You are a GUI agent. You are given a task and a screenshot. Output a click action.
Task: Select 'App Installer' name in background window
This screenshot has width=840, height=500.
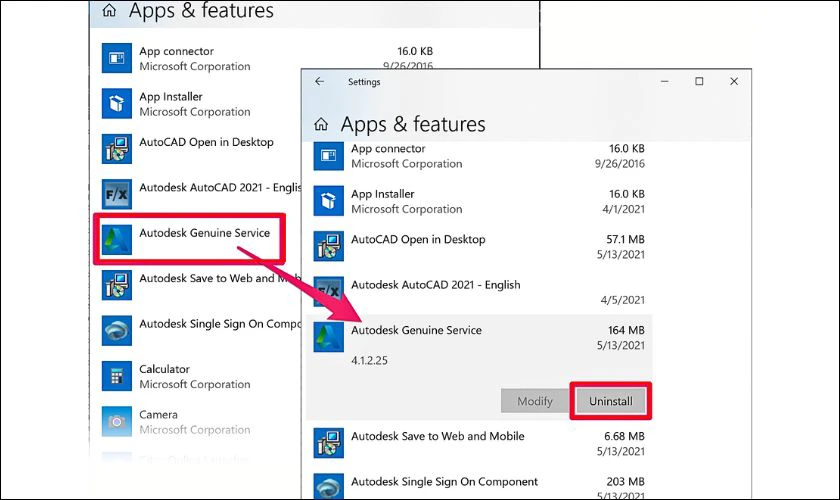point(171,96)
